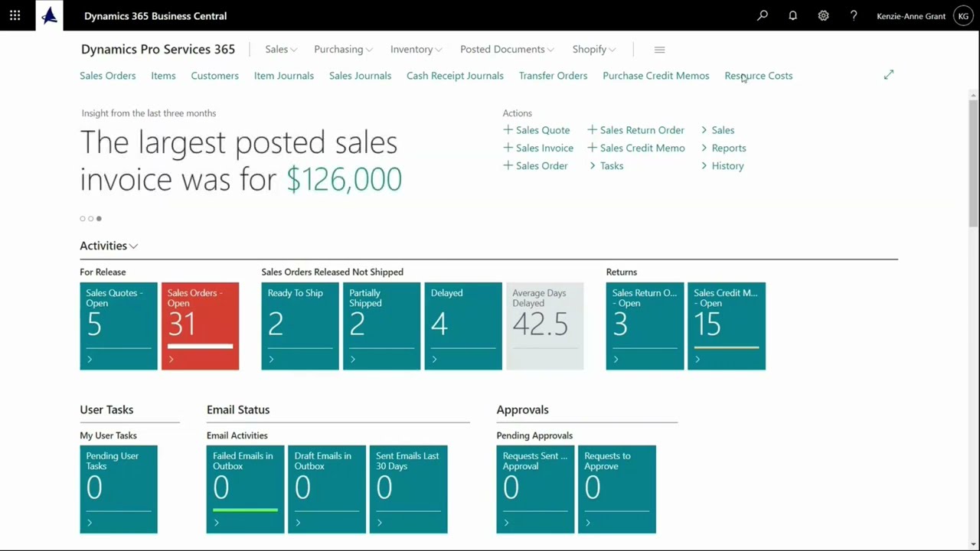
Task: Click the plus icon for Sales Credit Memo
Action: (592, 148)
